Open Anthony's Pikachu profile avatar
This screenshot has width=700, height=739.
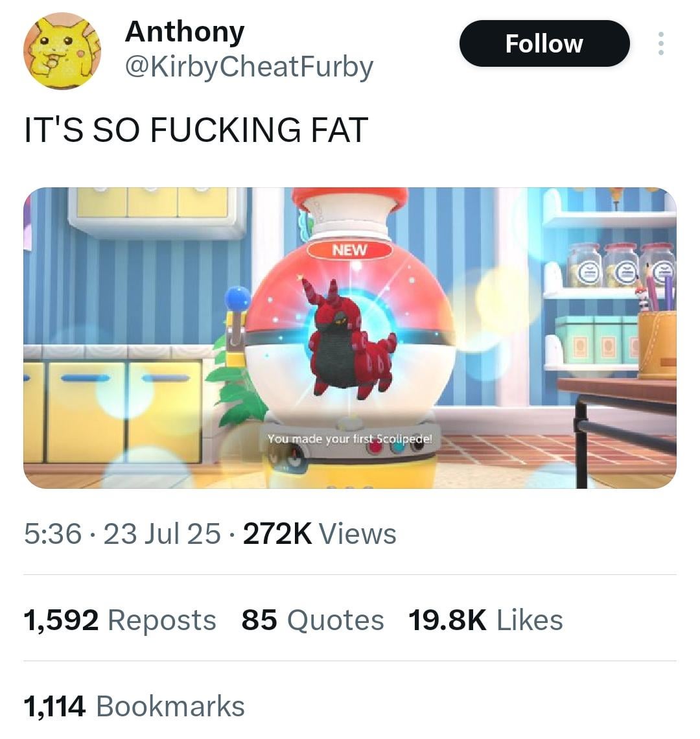pos(62,51)
